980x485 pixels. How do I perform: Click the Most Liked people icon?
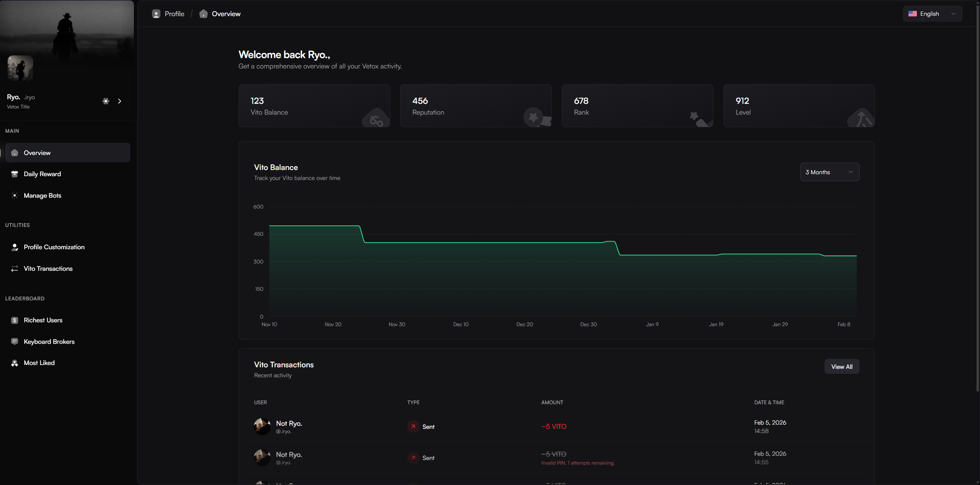coord(15,363)
